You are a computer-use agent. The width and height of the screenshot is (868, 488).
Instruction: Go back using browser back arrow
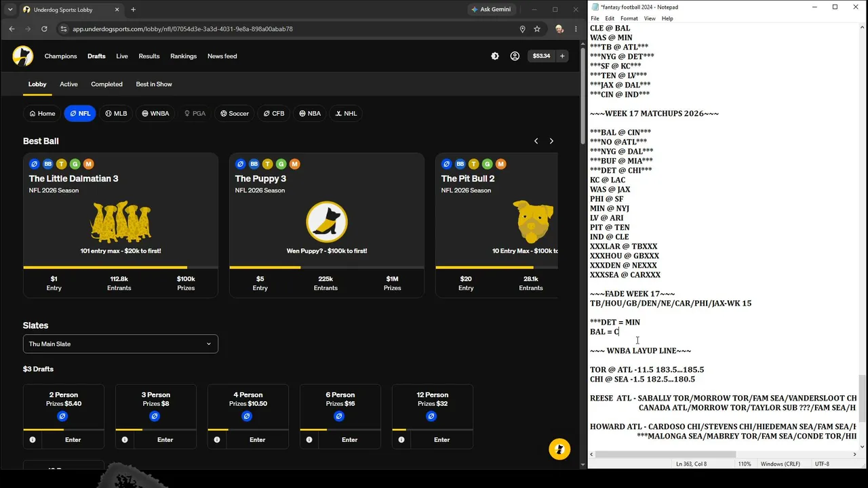click(x=12, y=29)
